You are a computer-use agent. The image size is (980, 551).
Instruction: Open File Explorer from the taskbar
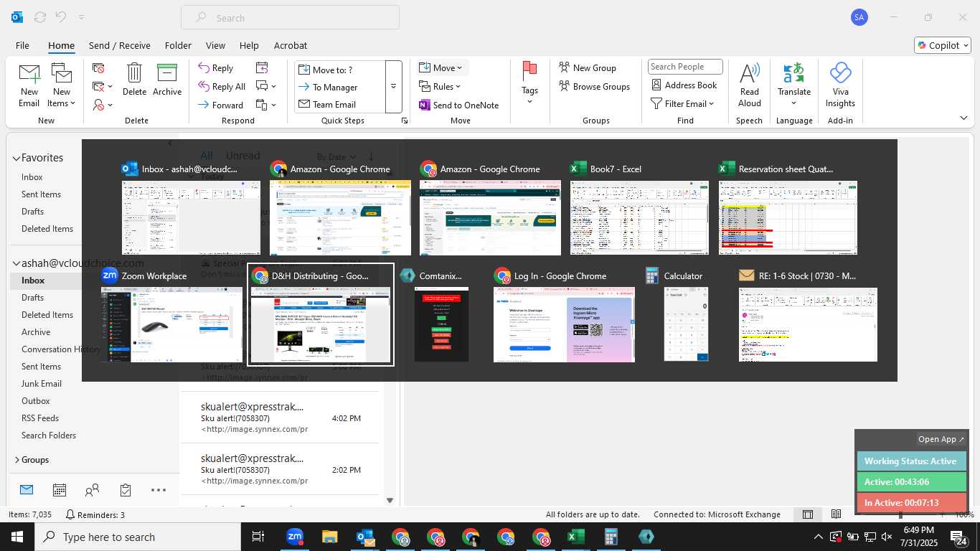(x=329, y=537)
